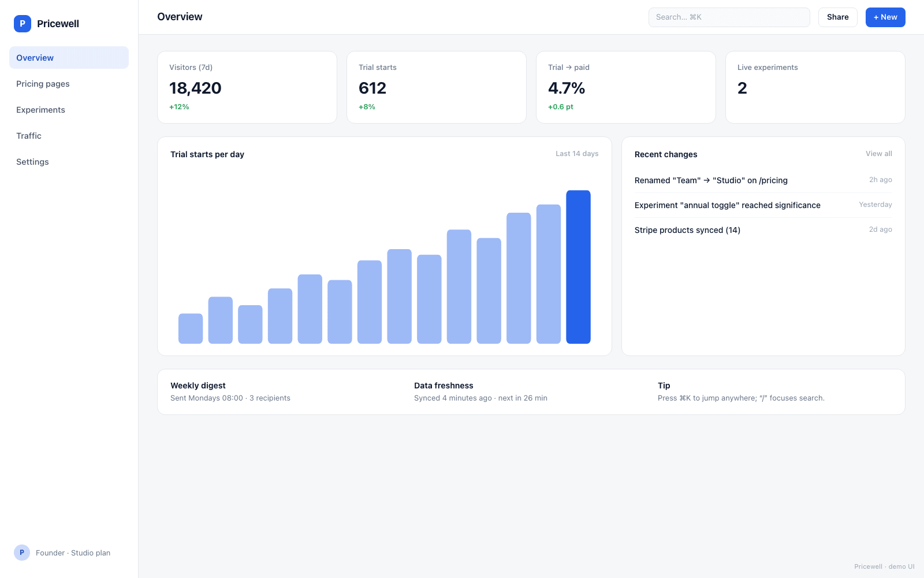Create a new item with + New
Viewport: 924px width, 578px height.
coord(885,17)
